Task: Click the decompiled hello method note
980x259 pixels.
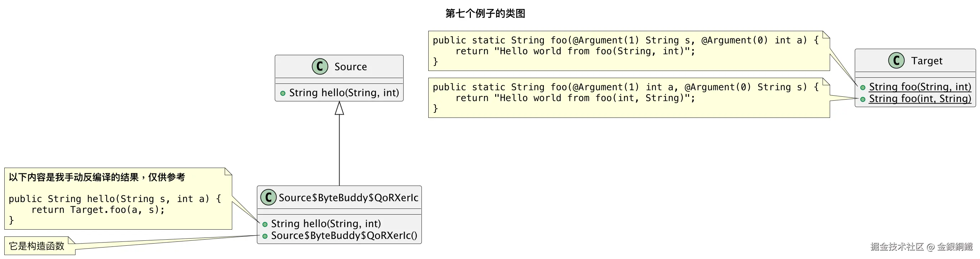Action: [x=118, y=199]
